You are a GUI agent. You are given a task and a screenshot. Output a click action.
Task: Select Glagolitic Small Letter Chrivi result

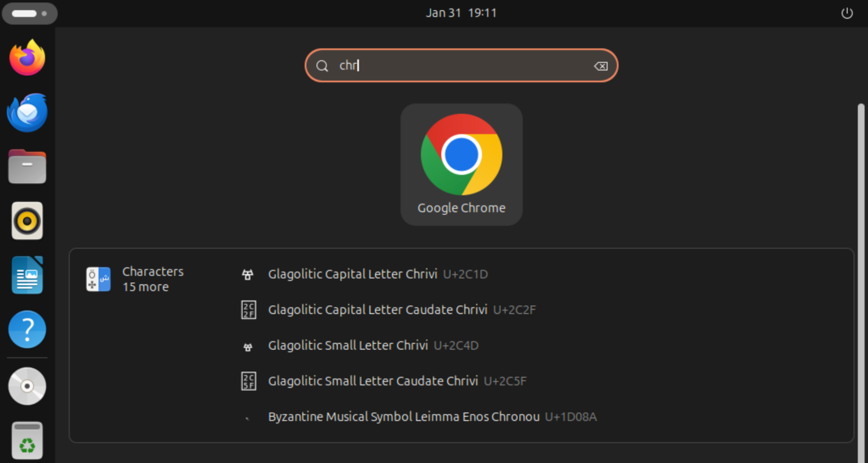348,345
